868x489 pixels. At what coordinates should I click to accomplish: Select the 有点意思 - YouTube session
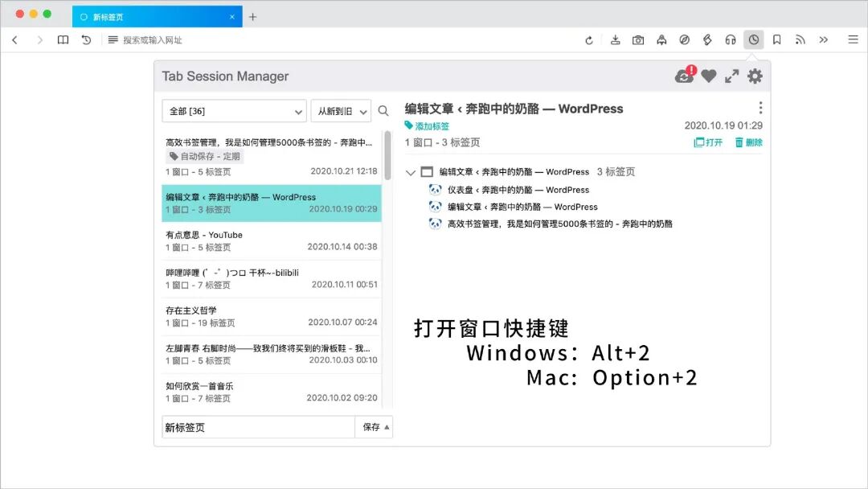click(272, 241)
